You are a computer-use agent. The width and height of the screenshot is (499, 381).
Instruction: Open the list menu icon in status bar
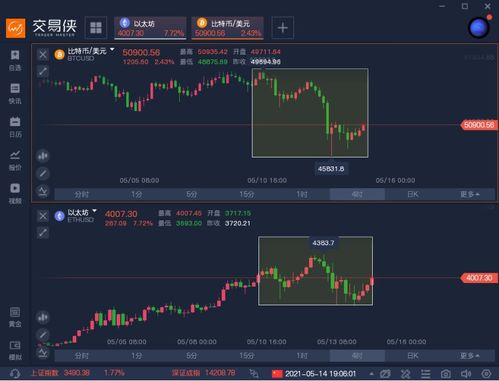tap(425, 374)
